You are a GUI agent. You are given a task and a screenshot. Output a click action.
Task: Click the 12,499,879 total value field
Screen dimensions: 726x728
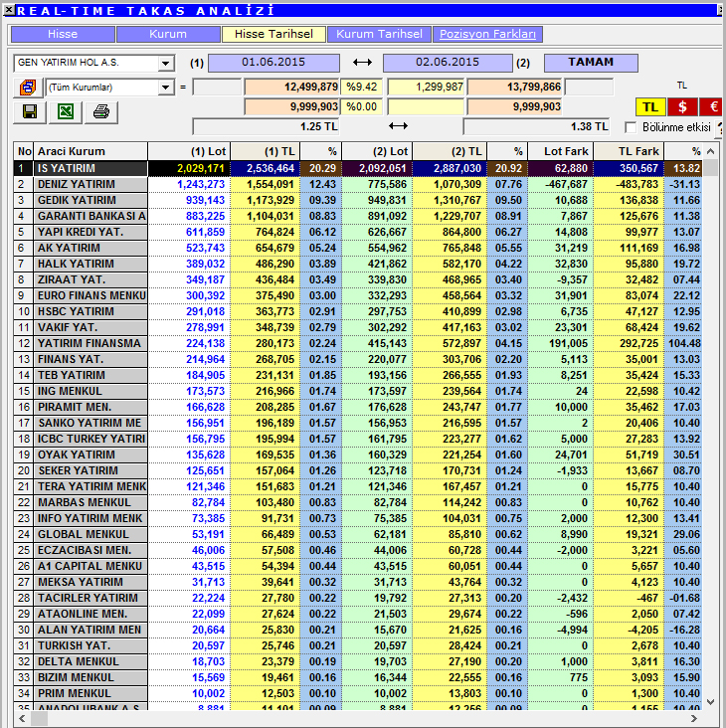(x=292, y=87)
